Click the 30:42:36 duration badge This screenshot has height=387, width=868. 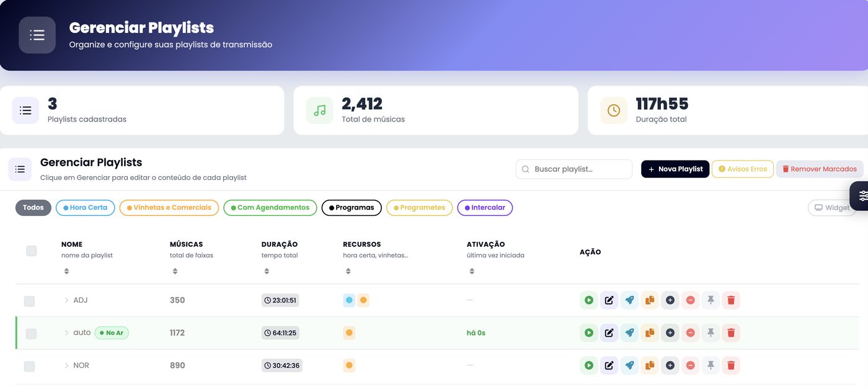point(282,365)
